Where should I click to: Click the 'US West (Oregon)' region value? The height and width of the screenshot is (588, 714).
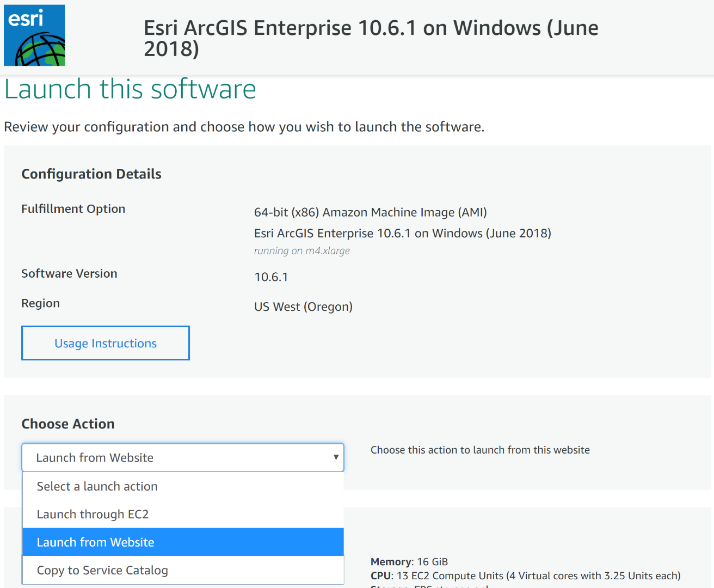[x=303, y=307]
